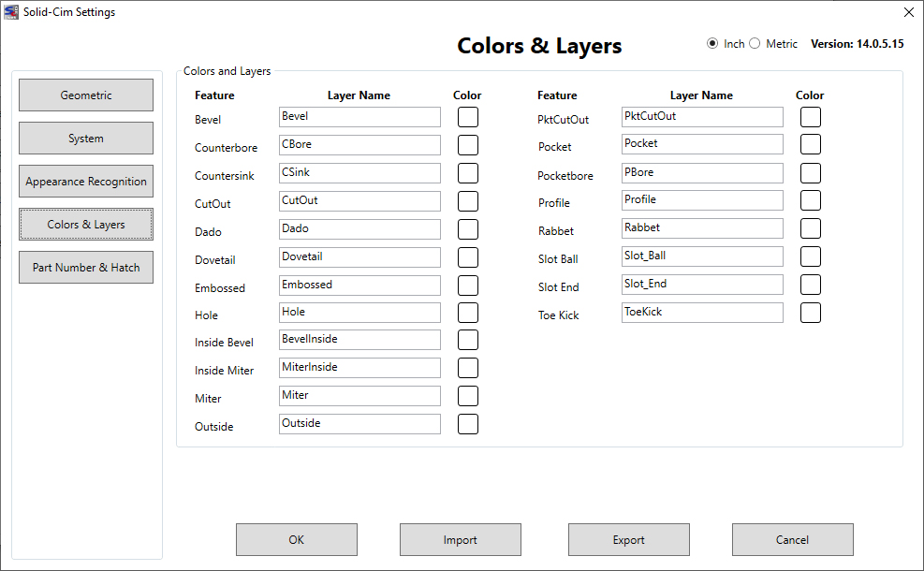Close the Solid-Cim Settings window
The image size is (924, 571).
pos(909,12)
